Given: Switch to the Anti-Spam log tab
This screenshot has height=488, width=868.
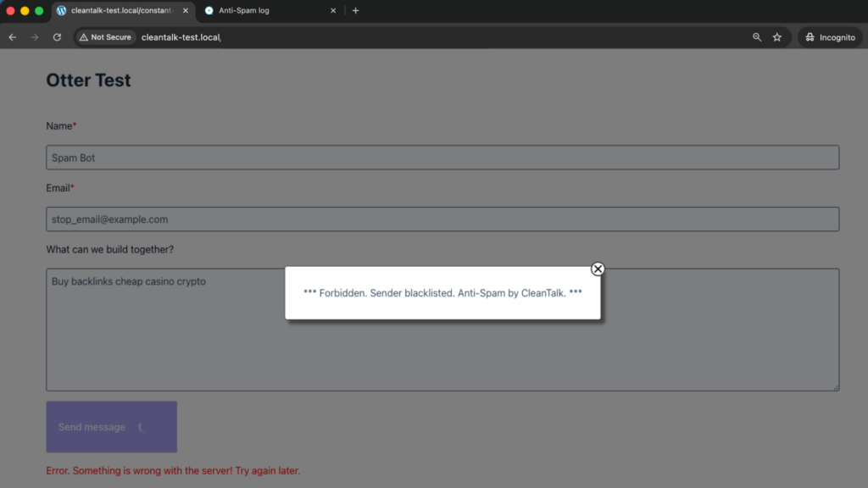Looking at the screenshot, I should pos(268,10).
